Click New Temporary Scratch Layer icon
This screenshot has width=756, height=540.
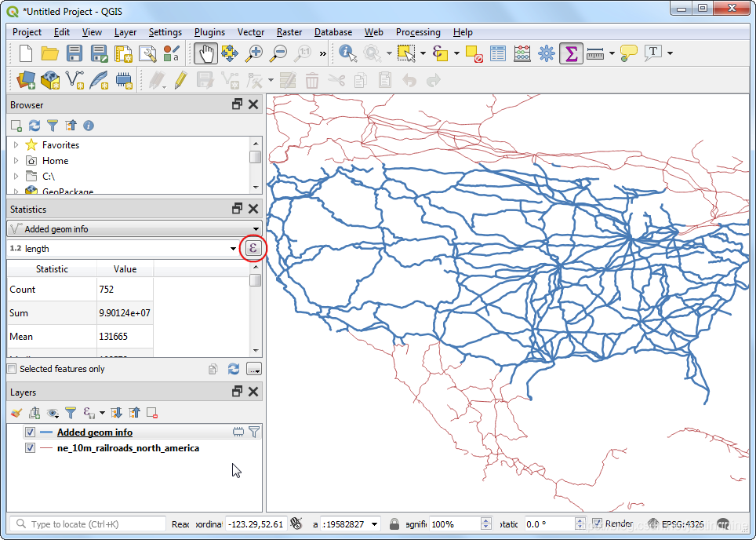point(124,80)
